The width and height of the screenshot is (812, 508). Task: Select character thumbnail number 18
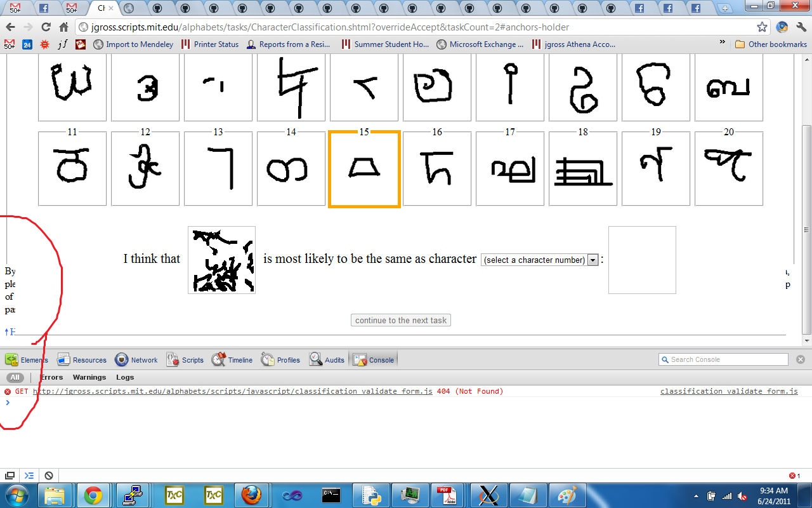pos(582,169)
